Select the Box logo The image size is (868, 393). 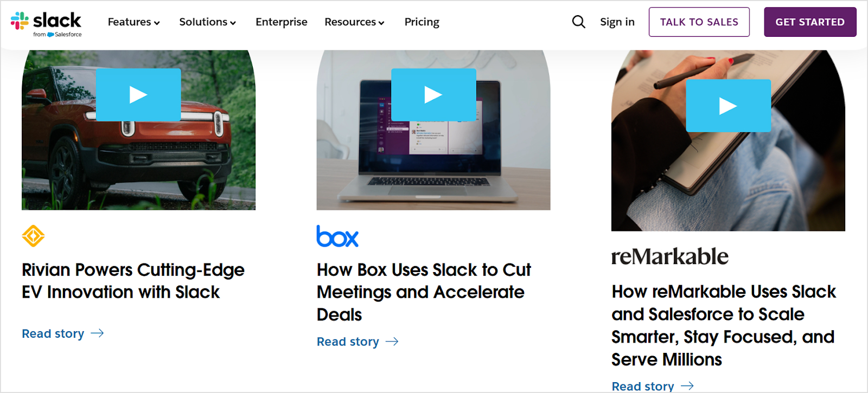tap(337, 236)
